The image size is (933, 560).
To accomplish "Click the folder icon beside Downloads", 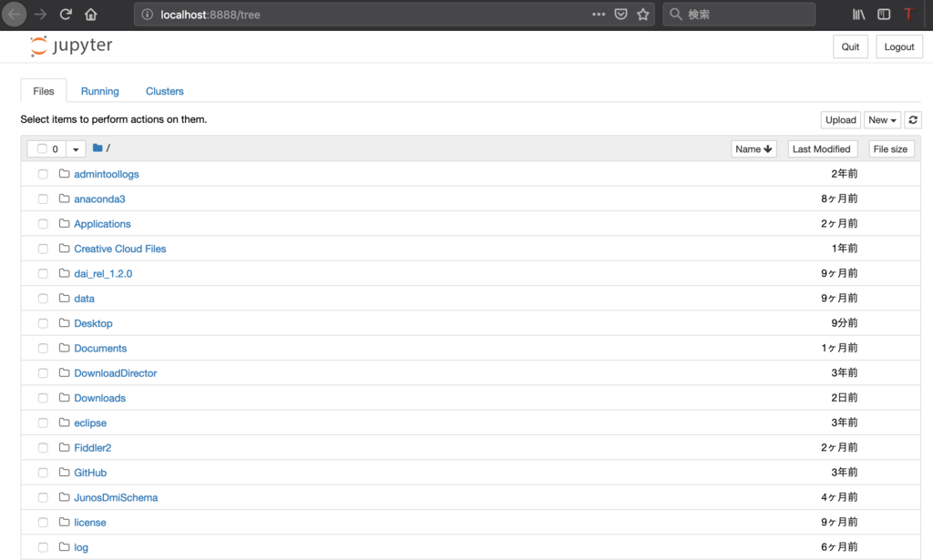I will pyautogui.click(x=65, y=398).
